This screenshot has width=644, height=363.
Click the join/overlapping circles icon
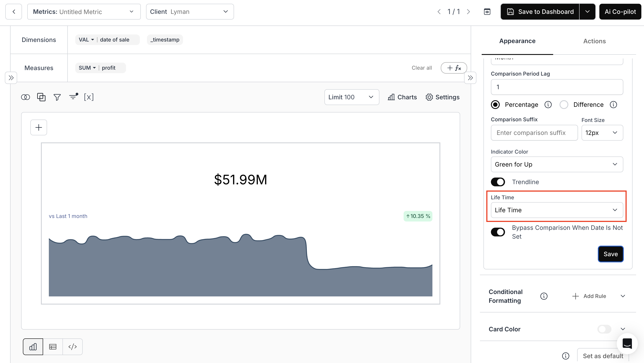(x=25, y=97)
